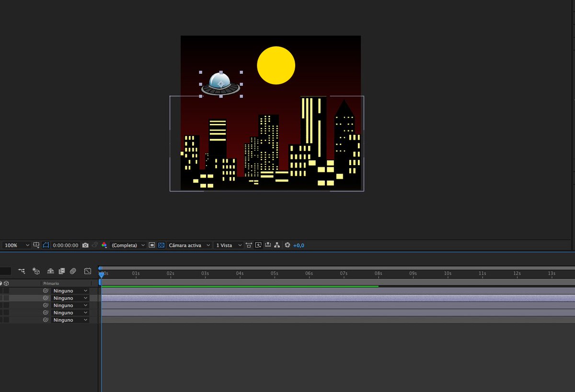Reset the exposure with the aperture icon
This screenshot has width=575, height=392.
pyautogui.click(x=287, y=245)
